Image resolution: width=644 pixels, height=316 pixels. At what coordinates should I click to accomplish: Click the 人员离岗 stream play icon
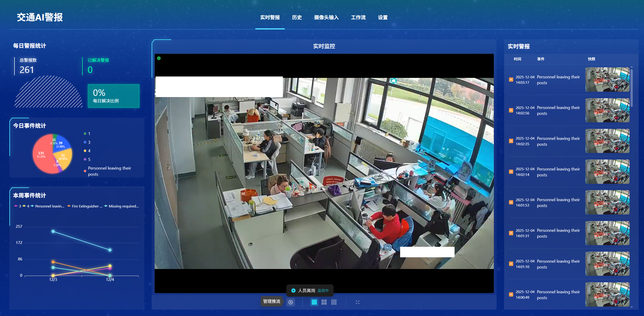click(x=293, y=291)
